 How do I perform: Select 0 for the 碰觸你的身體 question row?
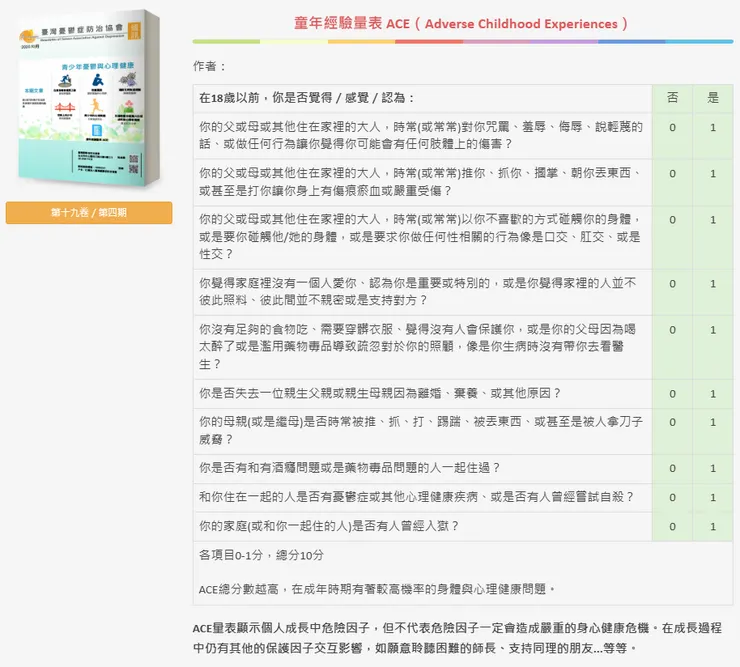point(673,220)
